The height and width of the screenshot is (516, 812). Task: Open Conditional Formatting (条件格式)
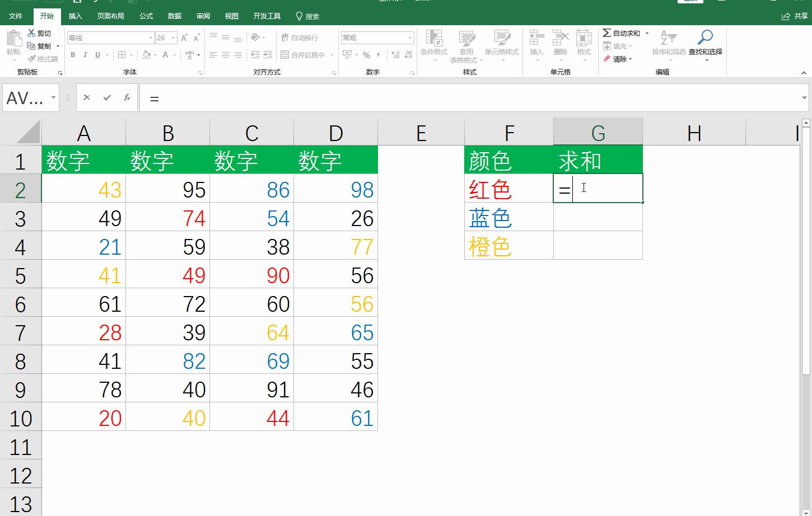pyautogui.click(x=435, y=45)
